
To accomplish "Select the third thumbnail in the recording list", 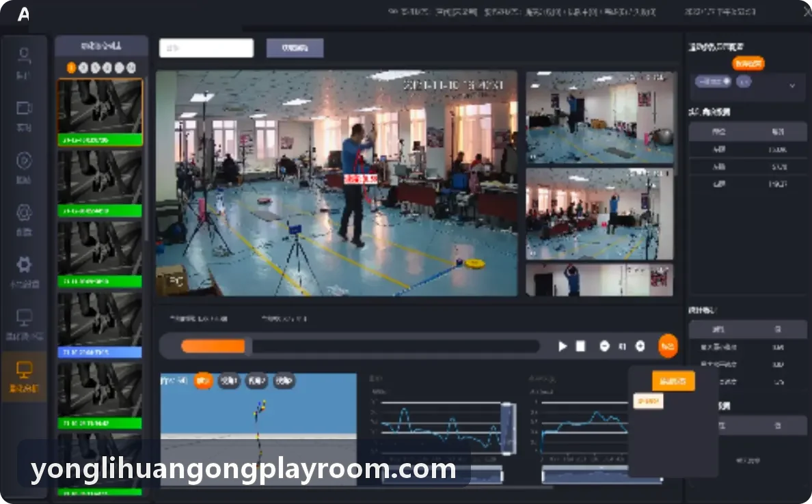I will click(100, 254).
